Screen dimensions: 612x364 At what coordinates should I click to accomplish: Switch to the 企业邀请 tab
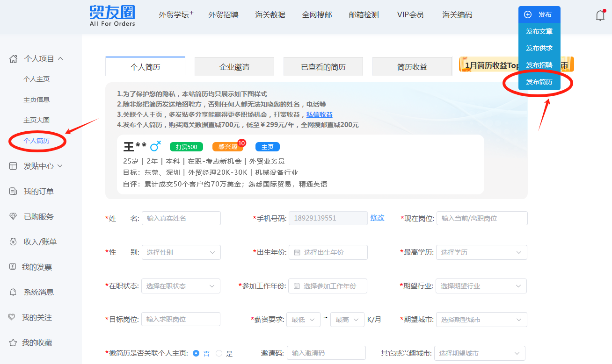[x=234, y=67]
